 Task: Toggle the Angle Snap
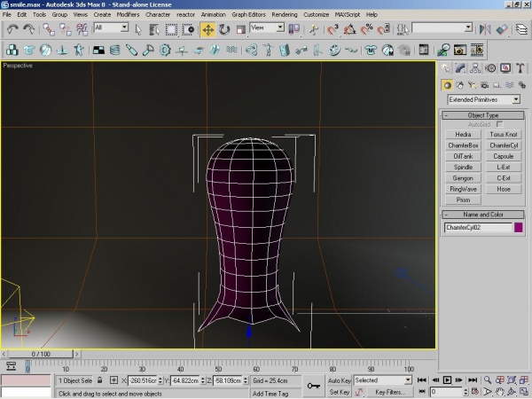(349, 29)
